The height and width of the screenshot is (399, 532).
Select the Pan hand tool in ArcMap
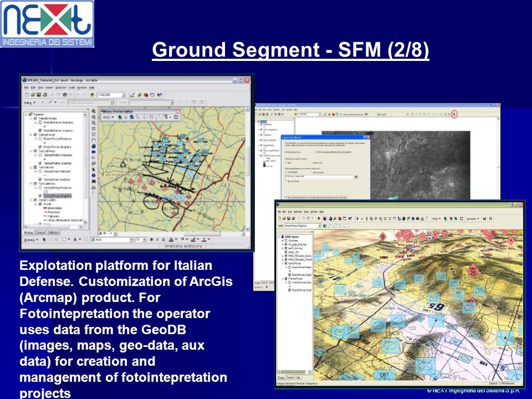[x=94, y=140]
